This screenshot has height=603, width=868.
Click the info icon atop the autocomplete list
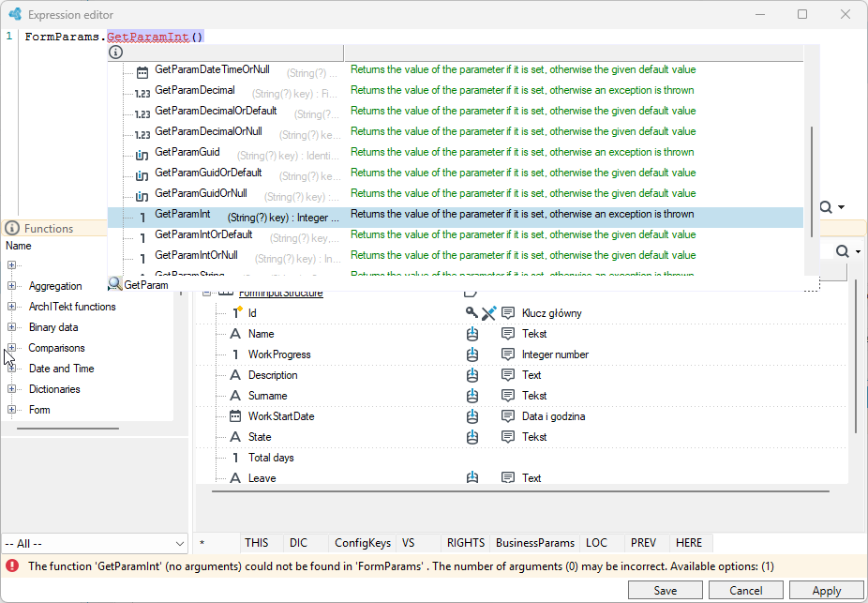point(115,53)
